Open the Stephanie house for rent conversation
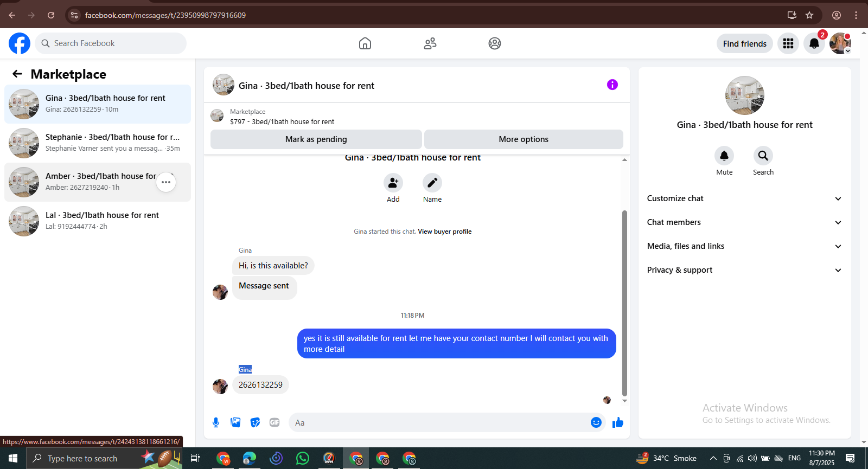868x469 pixels. 98,143
